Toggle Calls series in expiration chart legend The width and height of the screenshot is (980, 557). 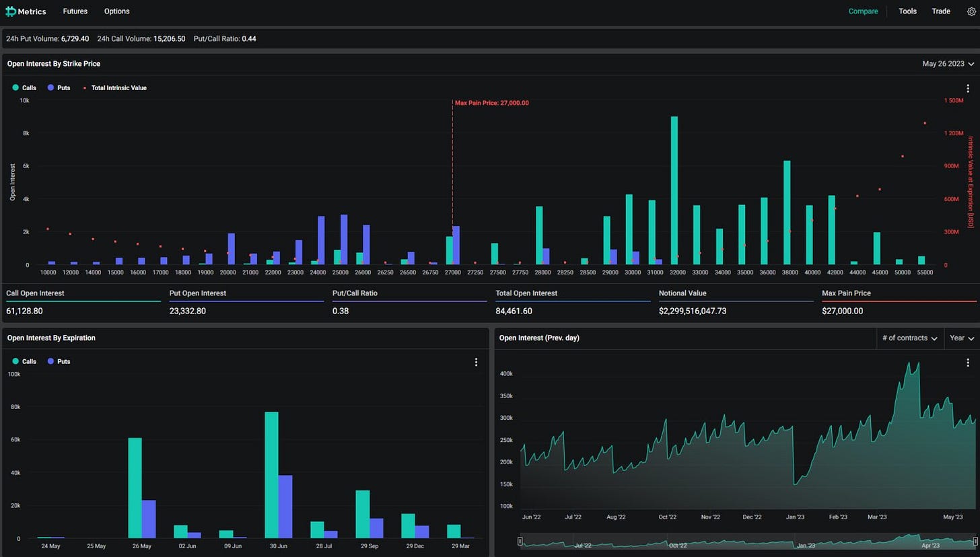pyautogui.click(x=24, y=362)
